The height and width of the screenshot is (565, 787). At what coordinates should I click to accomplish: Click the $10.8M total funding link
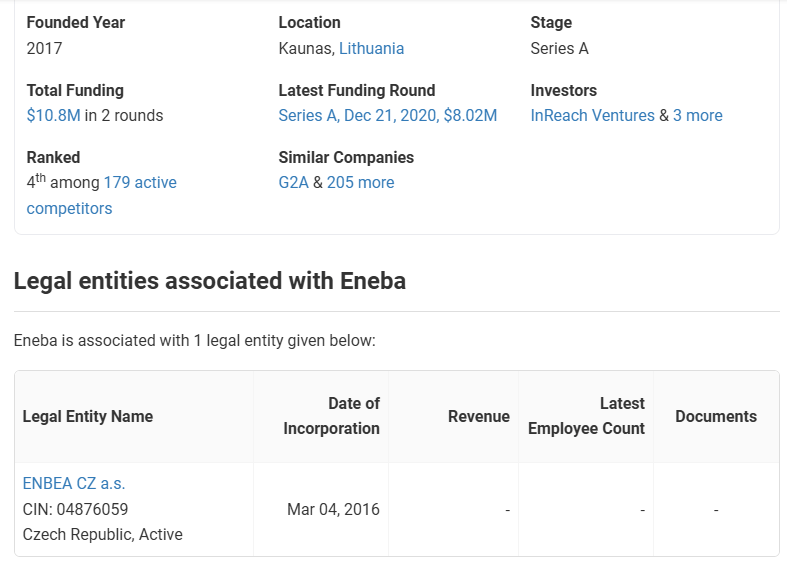(53, 115)
